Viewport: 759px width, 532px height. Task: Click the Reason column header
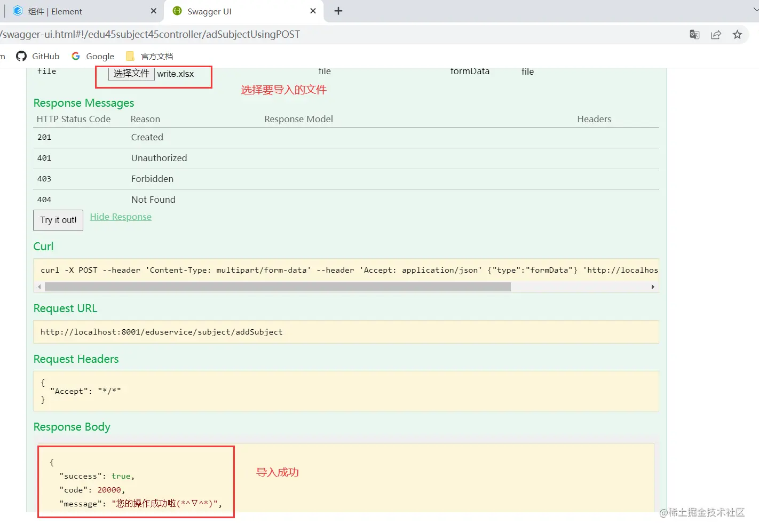[x=145, y=120]
